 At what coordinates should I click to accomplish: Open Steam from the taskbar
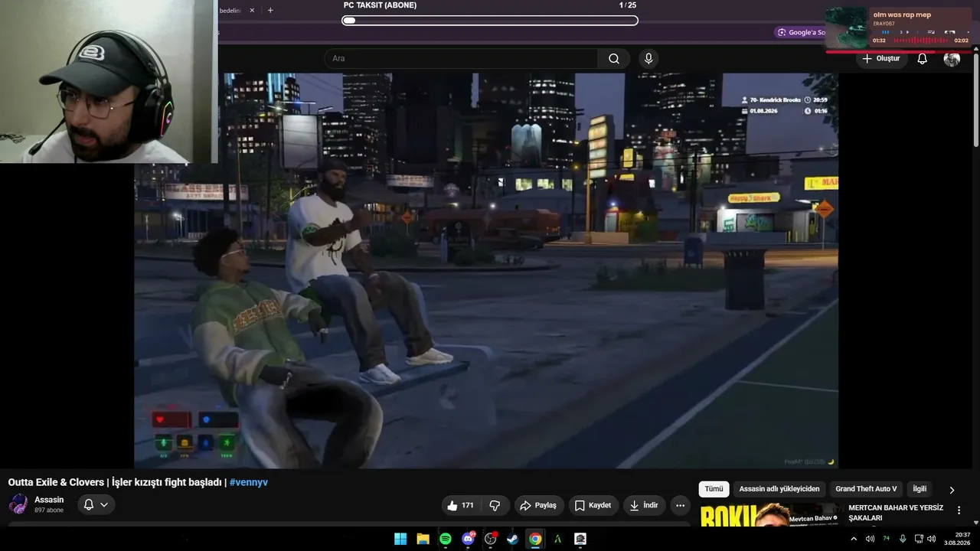pos(513,539)
